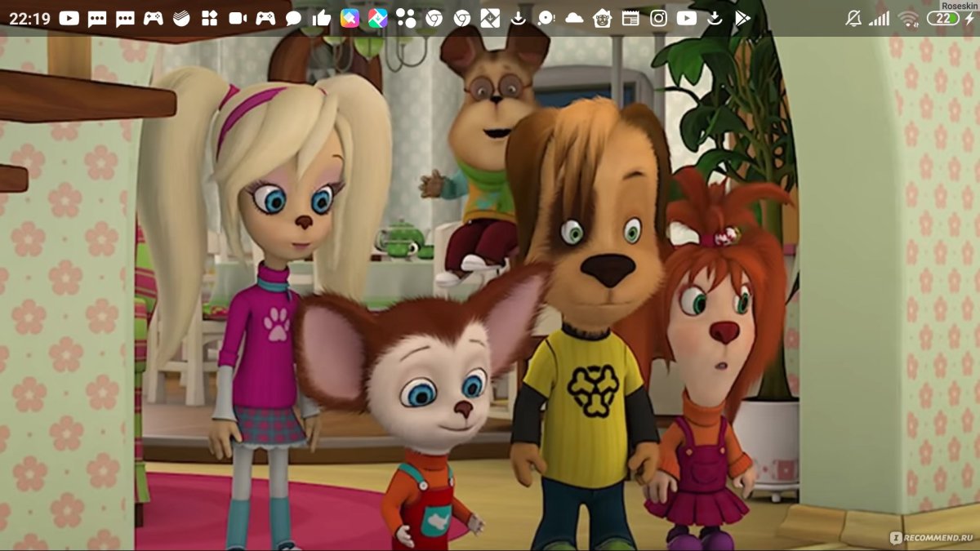Tap the cloud notification icon
Screen dimensions: 980x551
574,18
